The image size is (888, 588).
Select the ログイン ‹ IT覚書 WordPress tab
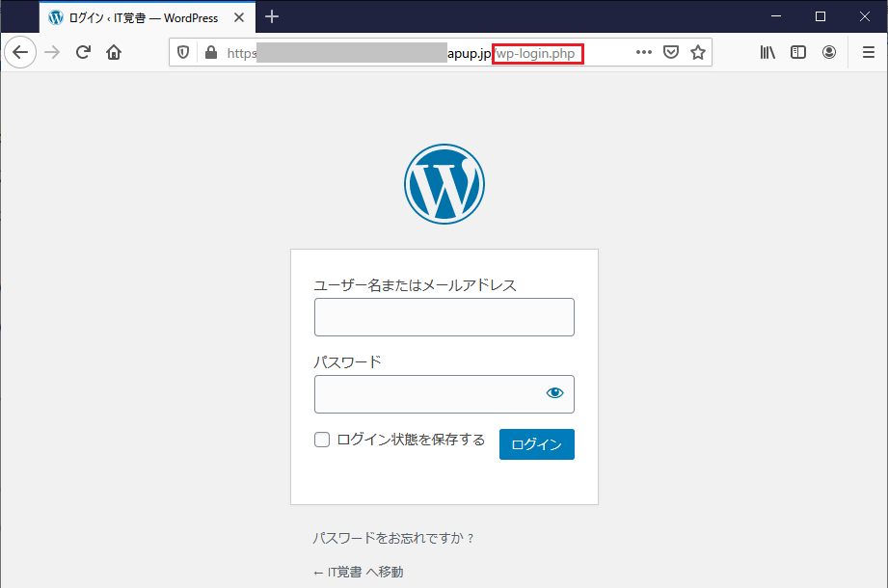click(x=143, y=17)
